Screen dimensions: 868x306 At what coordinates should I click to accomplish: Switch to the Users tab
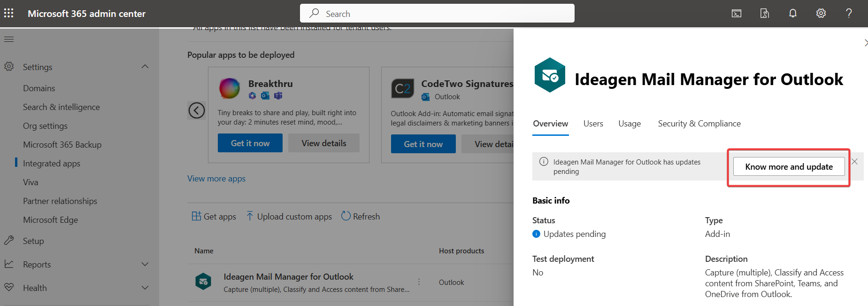pyautogui.click(x=593, y=124)
